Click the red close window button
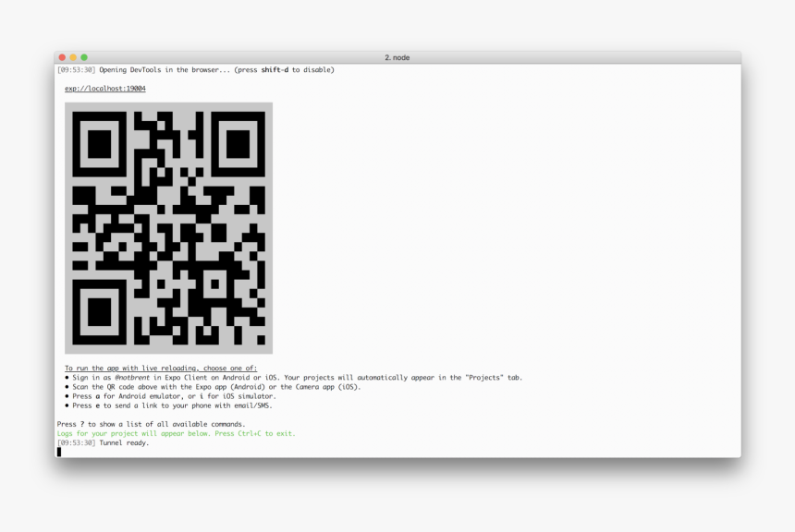The width and height of the screenshot is (795, 532). 62,57
